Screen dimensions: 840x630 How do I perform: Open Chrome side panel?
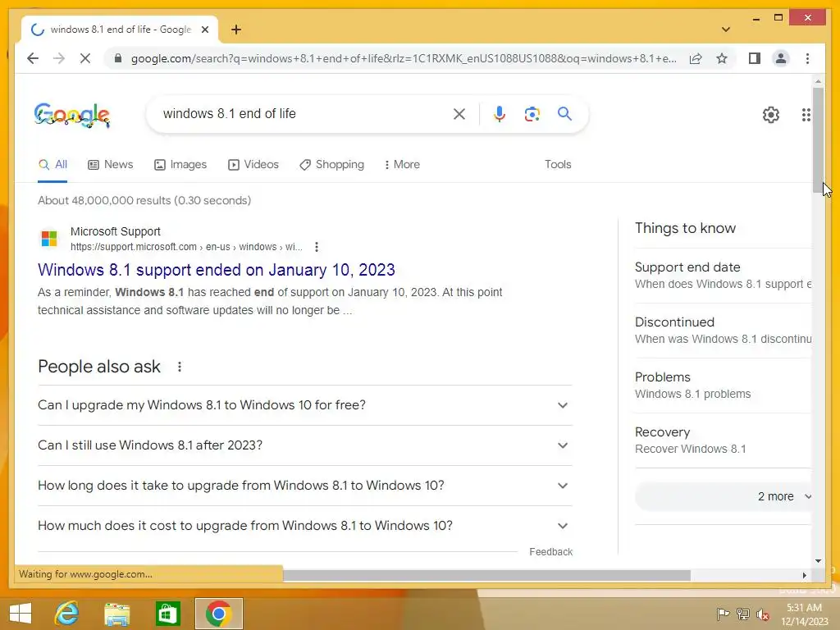[x=755, y=58]
